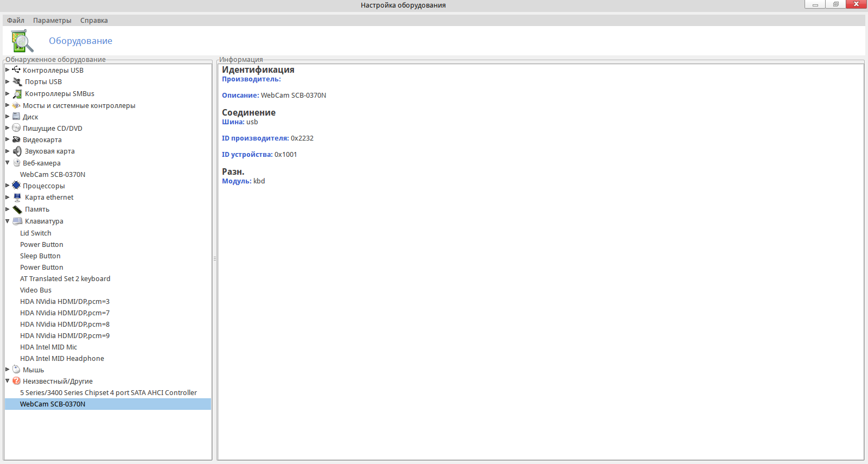Click the Мышь category label
Screen dimensions: 868x464
(x=34, y=370)
